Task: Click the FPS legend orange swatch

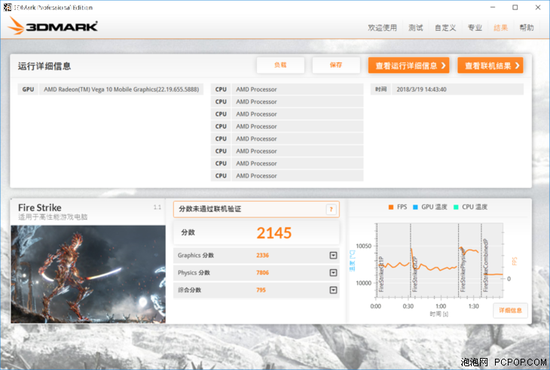Action: click(391, 207)
